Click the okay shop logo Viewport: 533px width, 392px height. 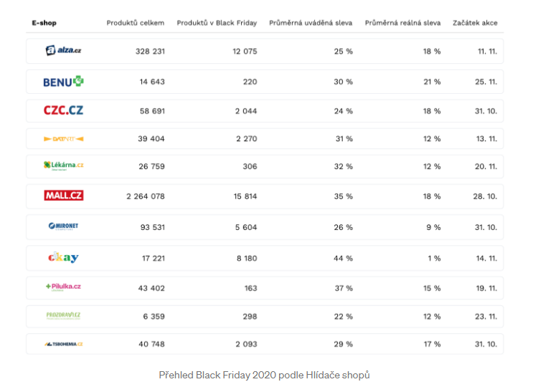coord(63,257)
